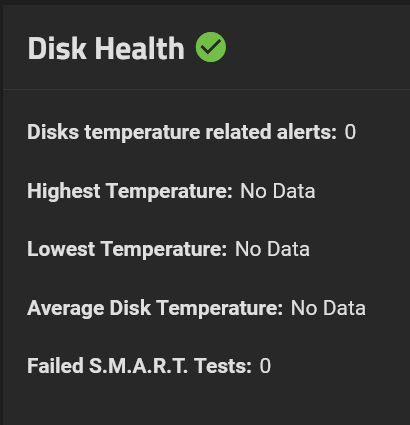Select the Lowest Temperature No Data value

[272, 249]
